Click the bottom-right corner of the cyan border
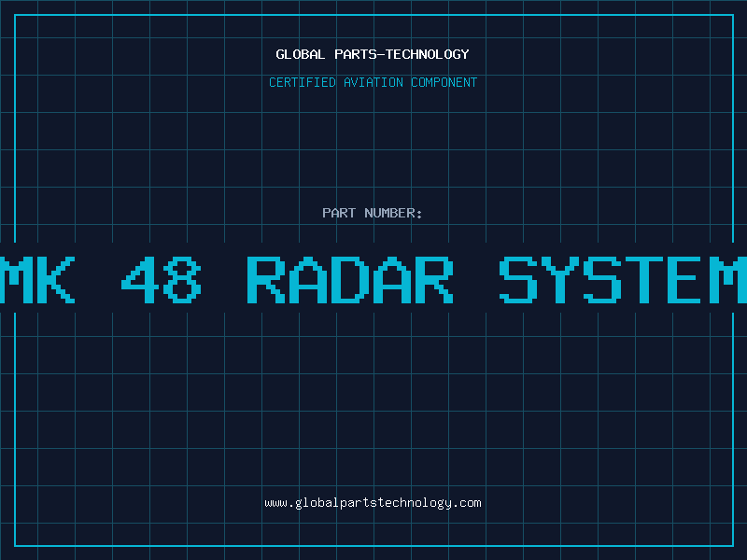The width and height of the screenshot is (747, 560). (732, 545)
